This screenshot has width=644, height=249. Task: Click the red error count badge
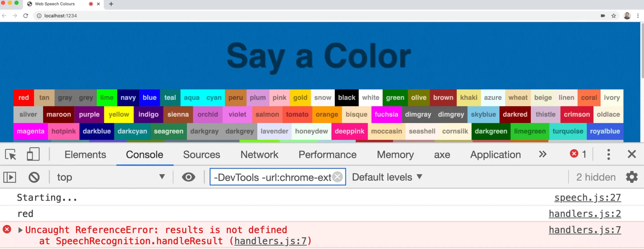point(578,154)
